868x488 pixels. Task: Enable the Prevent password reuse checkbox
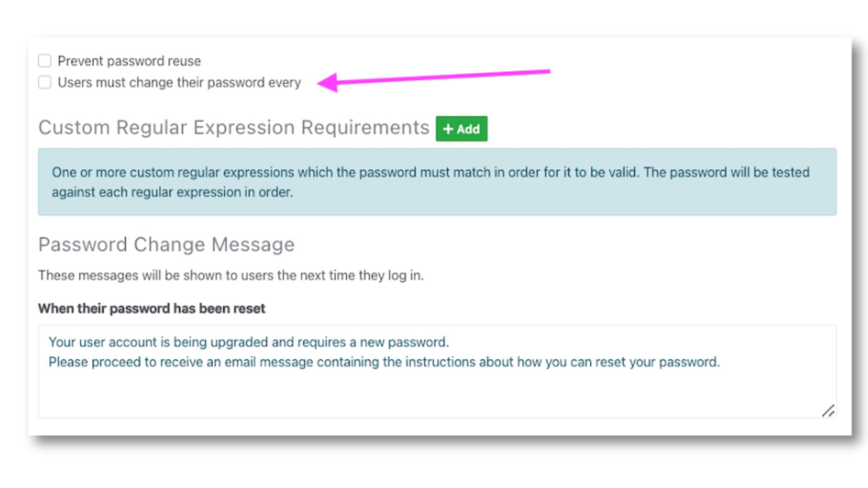(x=45, y=61)
